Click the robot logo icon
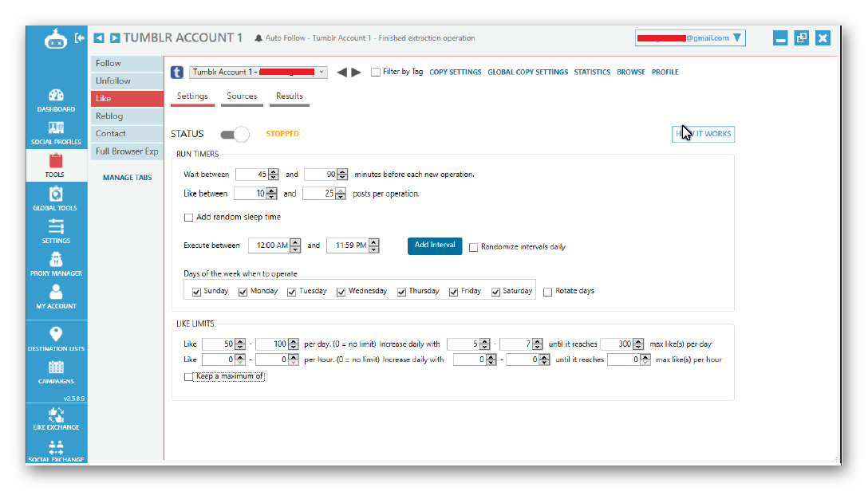Viewport: 868px width, 491px height. pos(56,39)
